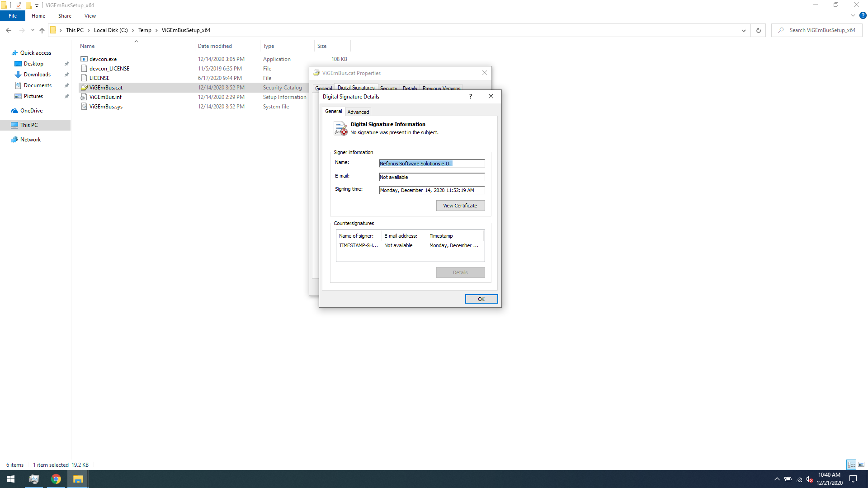The image size is (868, 488).
Task: Open Chrome from the taskbar
Action: click(x=56, y=479)
